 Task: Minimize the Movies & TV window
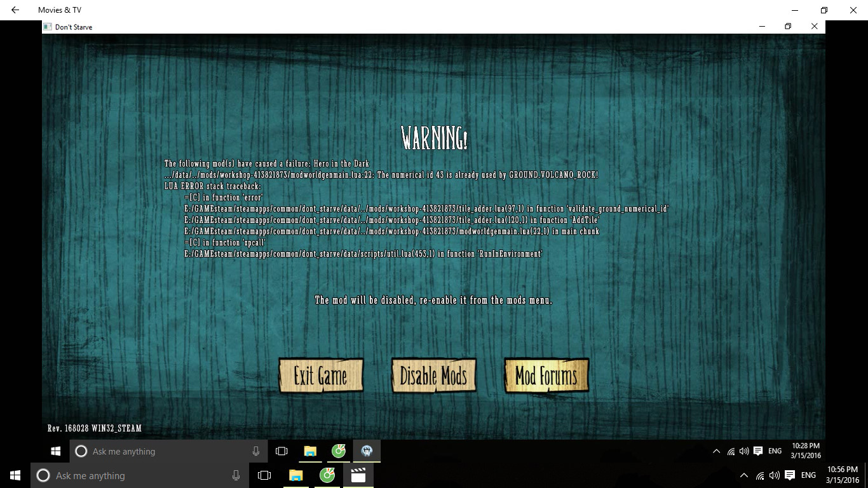tap(794, 10)
